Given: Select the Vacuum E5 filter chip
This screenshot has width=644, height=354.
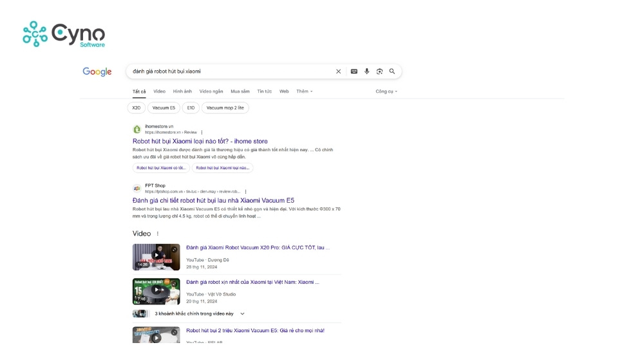Looking at the screenshot, I should (164, 108).
